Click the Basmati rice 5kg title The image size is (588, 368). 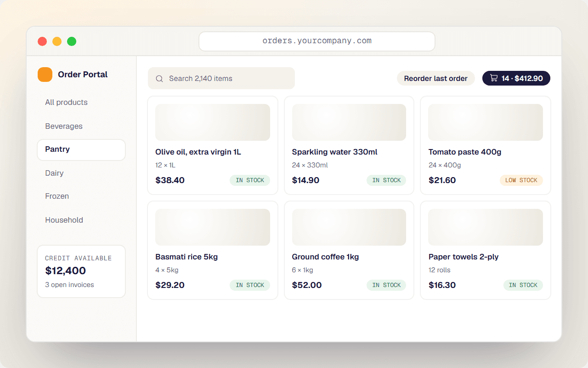pyautogui.click(x=187, y=257)
